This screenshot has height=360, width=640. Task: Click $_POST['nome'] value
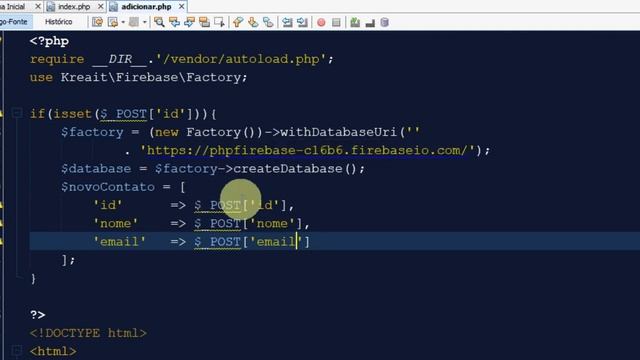click(248, 223)
